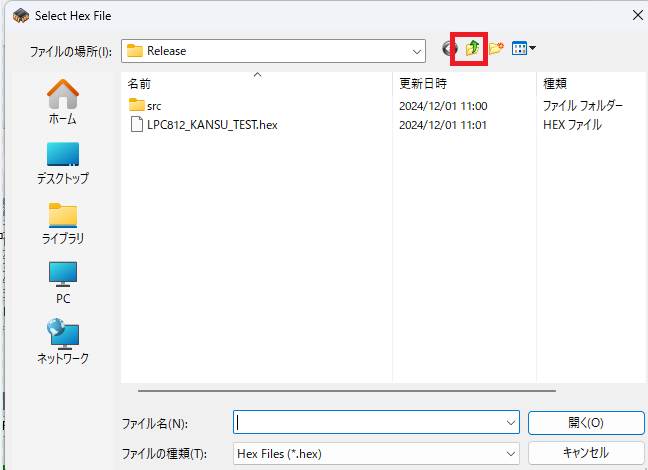
Task: Select LPC812_KANSU_TEST.hex file
Action: tap(204, 124)
